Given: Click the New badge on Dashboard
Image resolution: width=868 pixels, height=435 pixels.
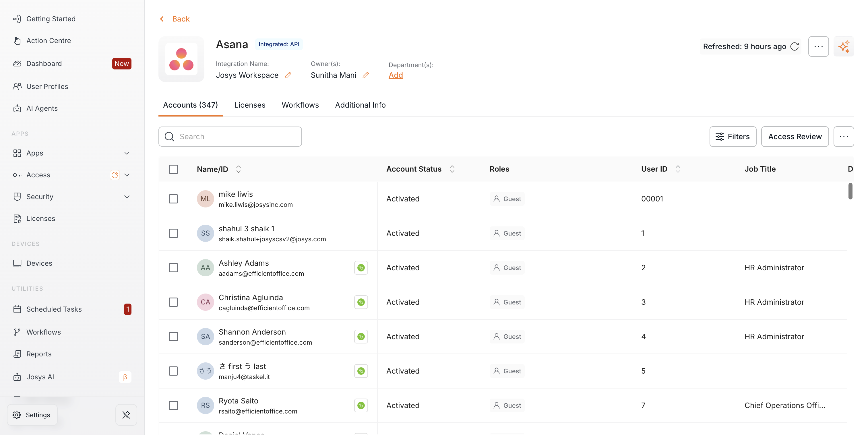Looking at the screenshot, I should click(x=122, y=63).
